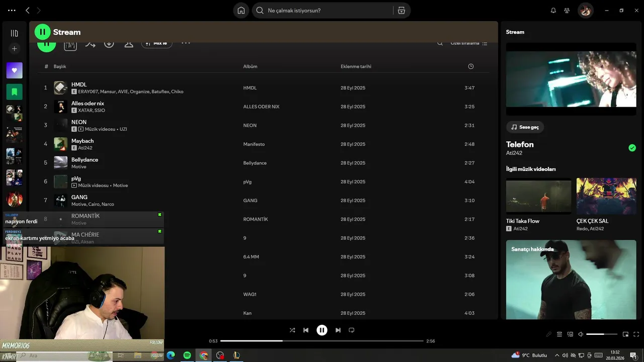Screen dimensions: 644x362
Task: Open the Liked Songs purple heart tile
Action: [14, 70]
